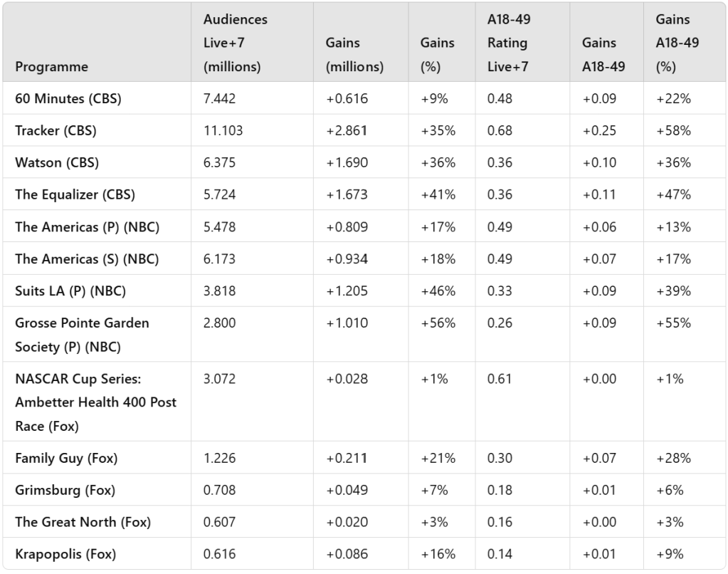Click the A18-49 Rating Live+7 header
The height and width of the screenshot is (574, 728).
(x=508, y=43)
